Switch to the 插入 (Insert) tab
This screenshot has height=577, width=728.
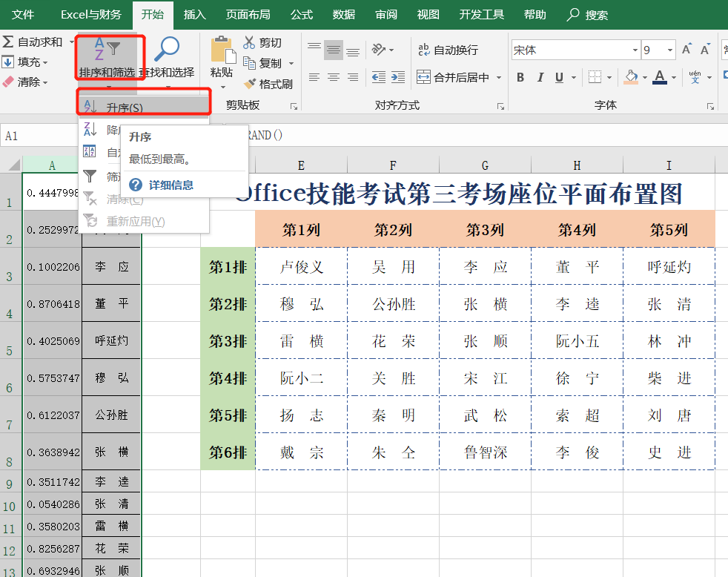coord(194,14)
